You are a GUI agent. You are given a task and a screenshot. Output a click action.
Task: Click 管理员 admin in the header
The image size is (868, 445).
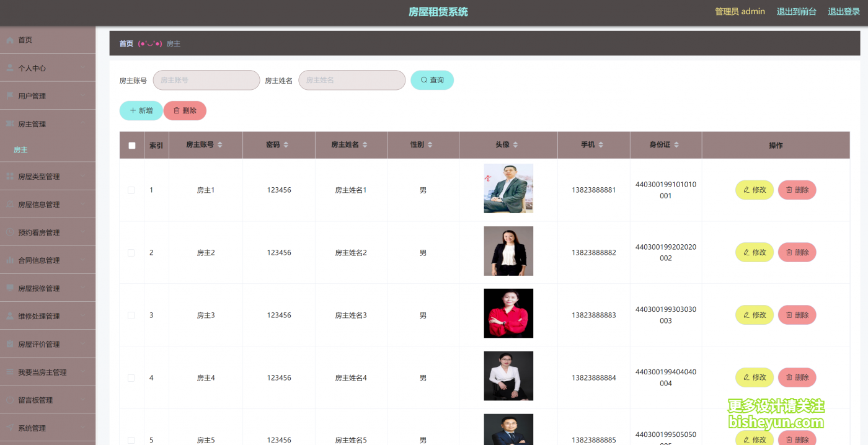pyautogui.click(x=740, y=11)
